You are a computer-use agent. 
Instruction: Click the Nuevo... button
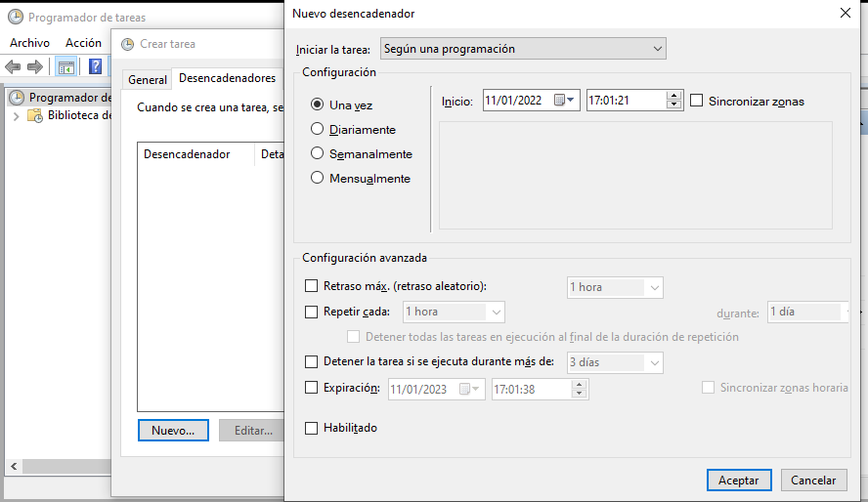[x=173, y=430]
